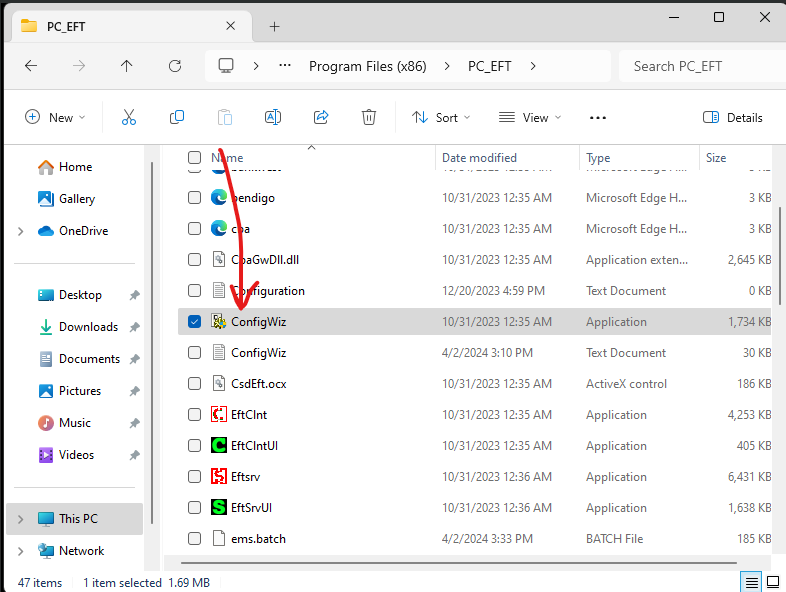Sort by the Date modified column header

click(x=480, y=158)
